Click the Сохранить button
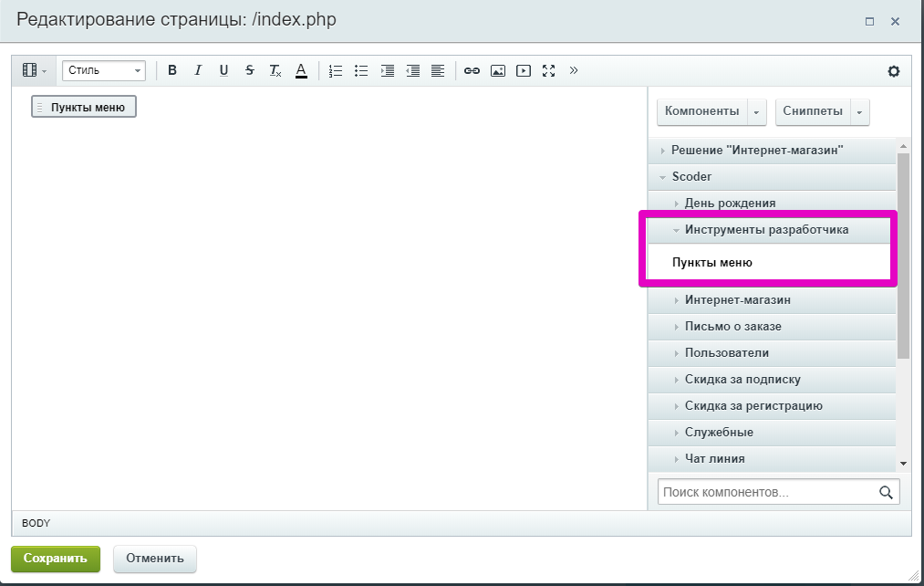 56,558
